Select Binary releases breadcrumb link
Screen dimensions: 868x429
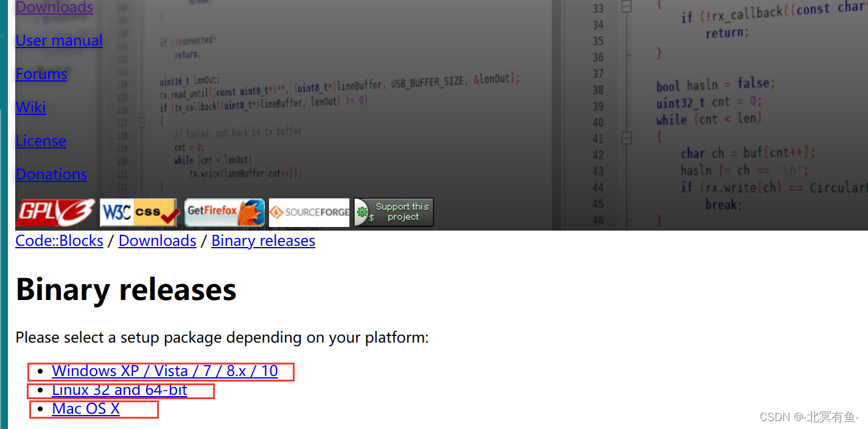[263, 241]
